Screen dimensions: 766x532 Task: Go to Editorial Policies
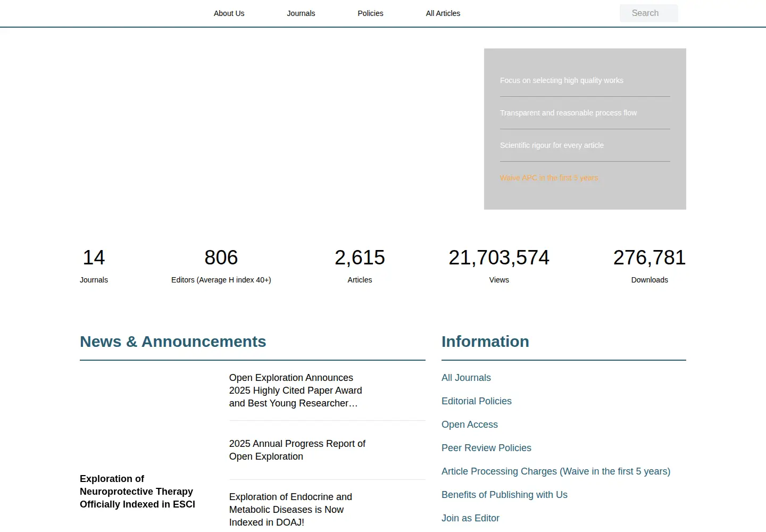(x=477, y=401)
